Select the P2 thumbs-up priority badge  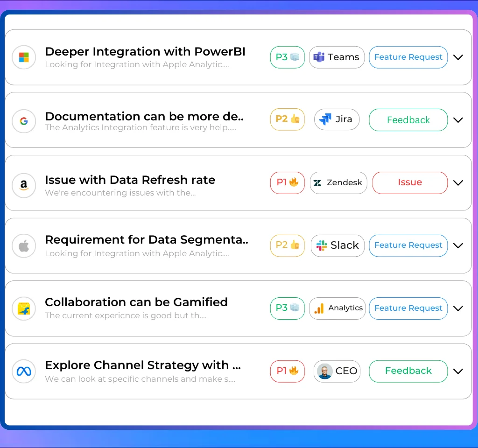pyautogui.click(x=287, y=119)
